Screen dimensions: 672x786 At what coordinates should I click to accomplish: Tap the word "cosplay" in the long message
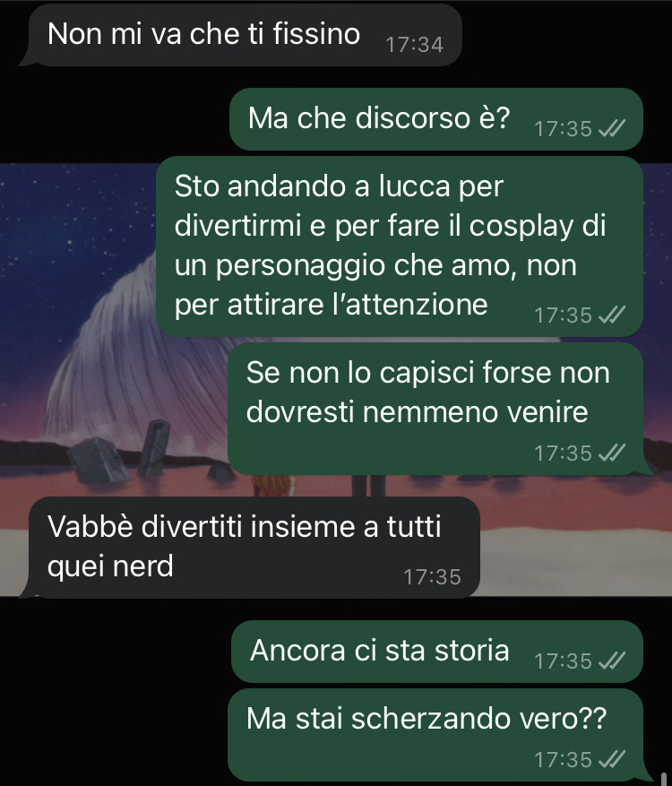point(521,227)
